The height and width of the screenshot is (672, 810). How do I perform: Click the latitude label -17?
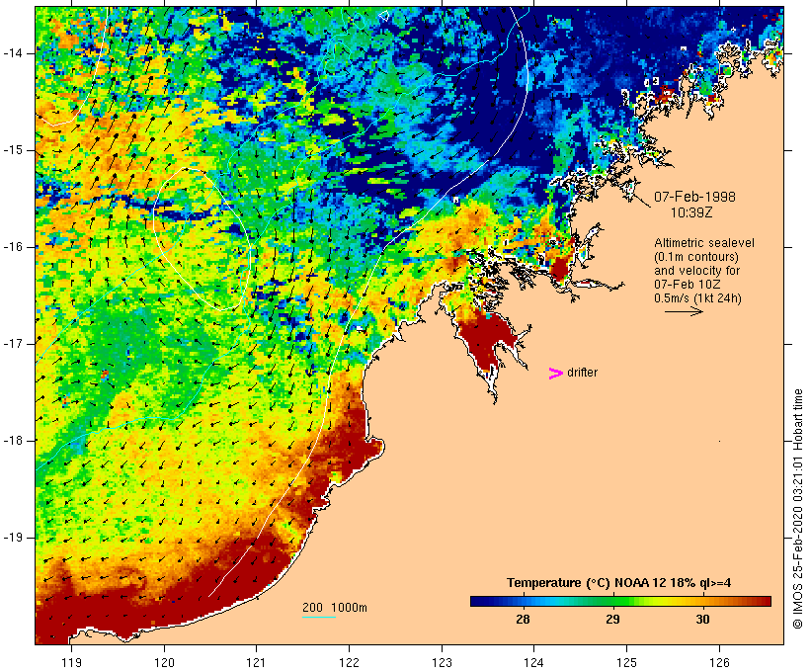[13, 344]
